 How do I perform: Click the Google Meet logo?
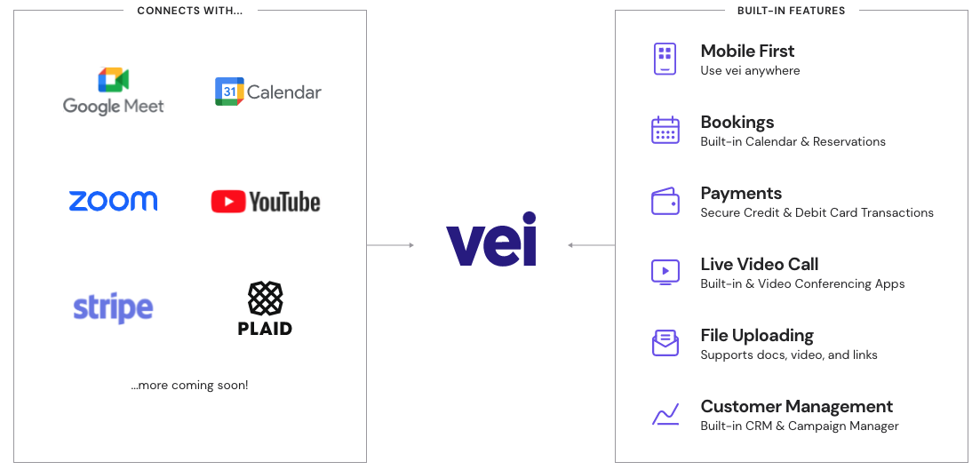tap(113, 92)
